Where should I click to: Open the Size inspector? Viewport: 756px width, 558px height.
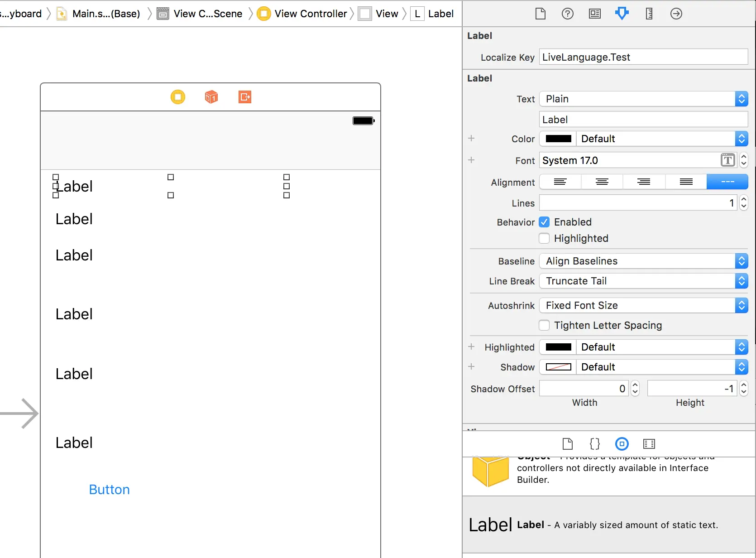(649, 14)
